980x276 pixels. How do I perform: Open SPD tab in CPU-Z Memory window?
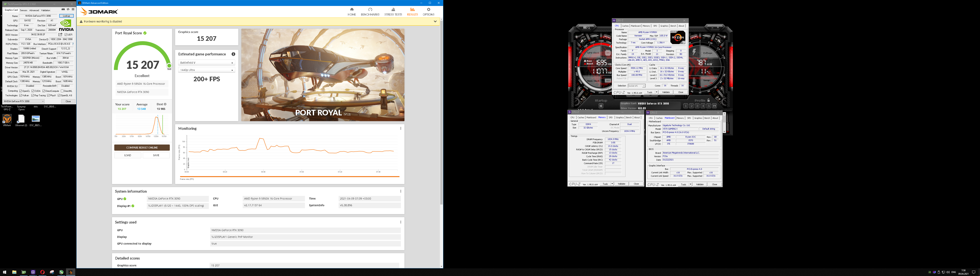click(611, 117)
